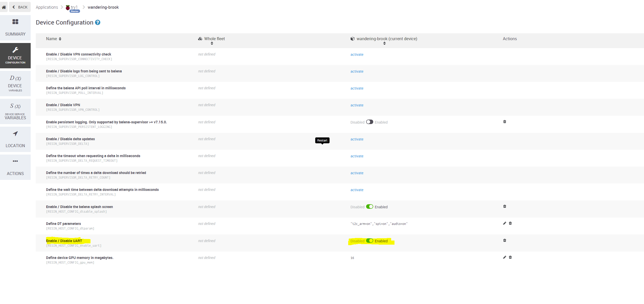Toggle persistent logging switch
The image size is (644, 304).
coord(369,122)
